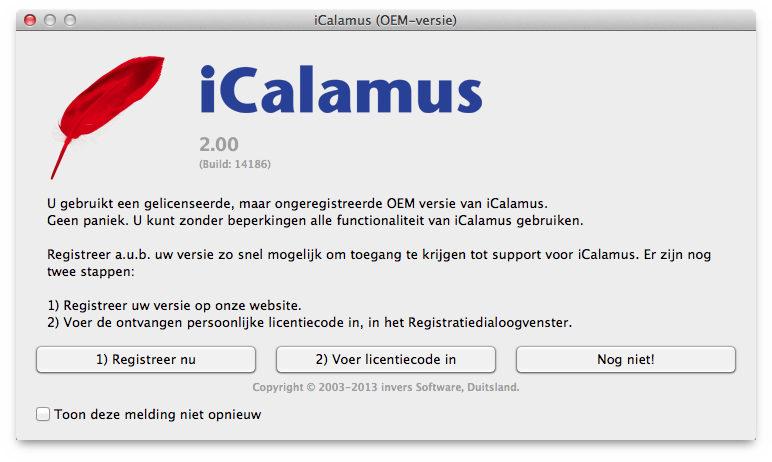The image size is (772, 462).
Task: Click the blue iCalamus wordmark
Action: (x=341, y=89)
